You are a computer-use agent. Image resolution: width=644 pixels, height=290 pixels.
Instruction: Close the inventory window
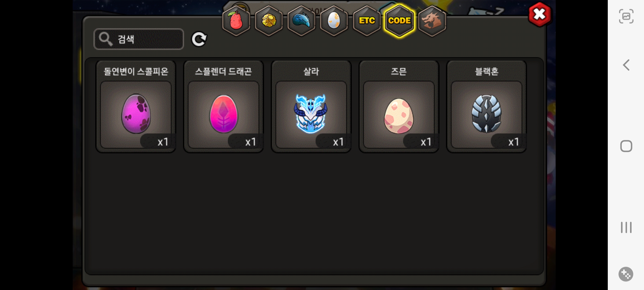540,15
